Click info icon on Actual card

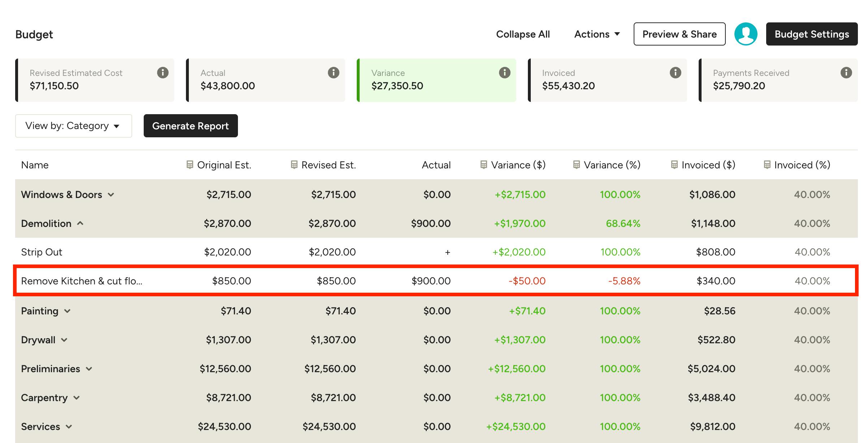pyautogui.click(x=334, y=73)
